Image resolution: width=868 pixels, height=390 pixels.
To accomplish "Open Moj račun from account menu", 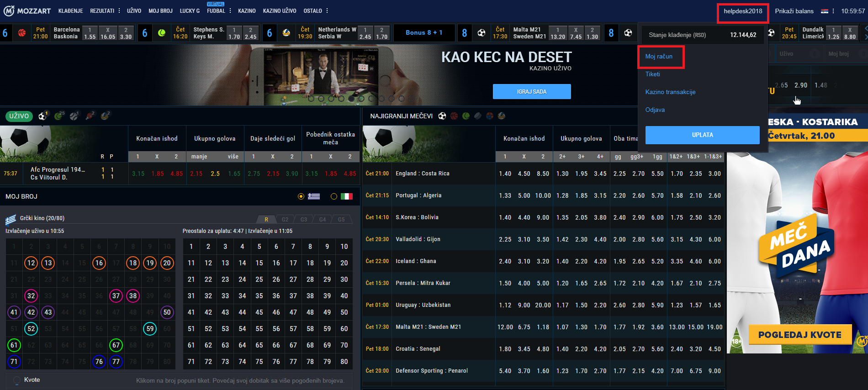I will tap(659, 57).
